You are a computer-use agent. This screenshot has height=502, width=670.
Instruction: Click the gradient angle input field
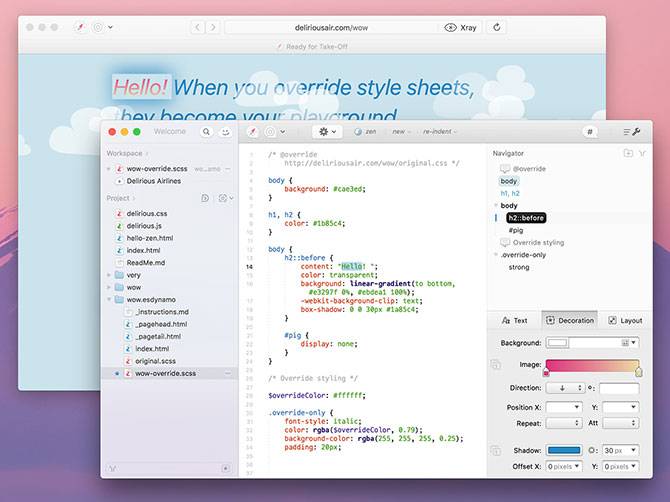(x=619, y=388)
